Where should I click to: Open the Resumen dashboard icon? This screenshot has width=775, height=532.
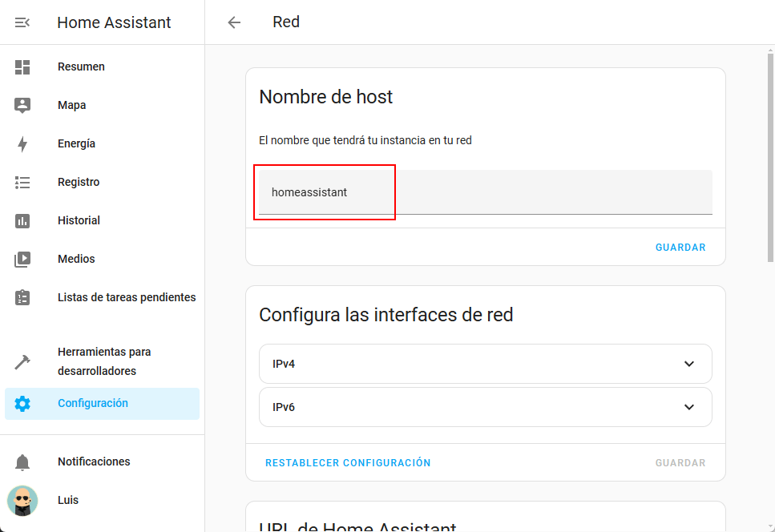click(22, 67)
